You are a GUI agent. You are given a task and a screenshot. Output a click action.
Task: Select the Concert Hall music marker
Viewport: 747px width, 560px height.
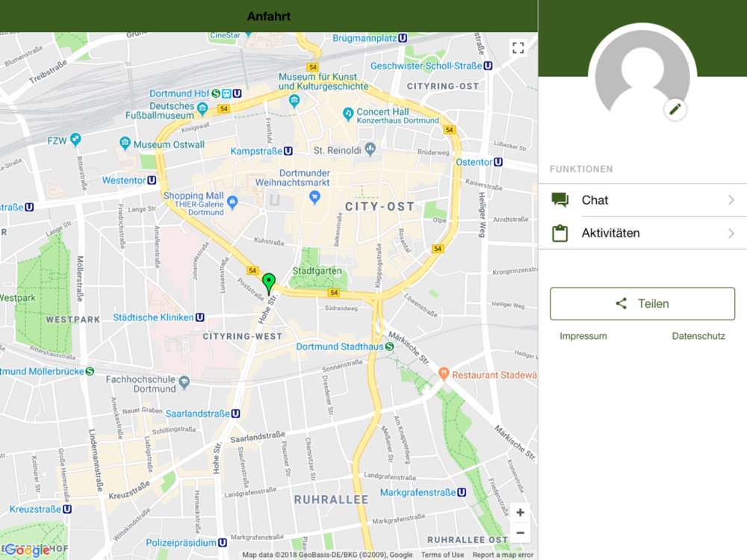pyautogui.click(x=348, y=113)
